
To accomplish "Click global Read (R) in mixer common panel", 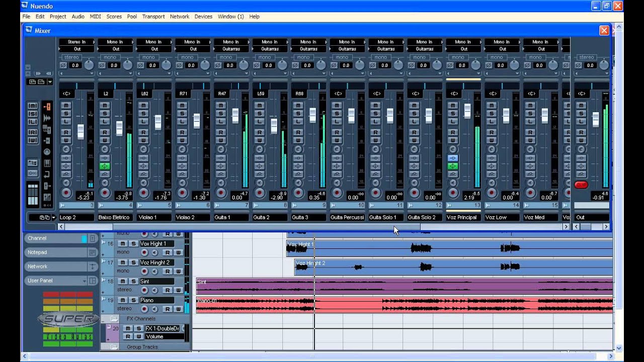I will pos(33,132).
